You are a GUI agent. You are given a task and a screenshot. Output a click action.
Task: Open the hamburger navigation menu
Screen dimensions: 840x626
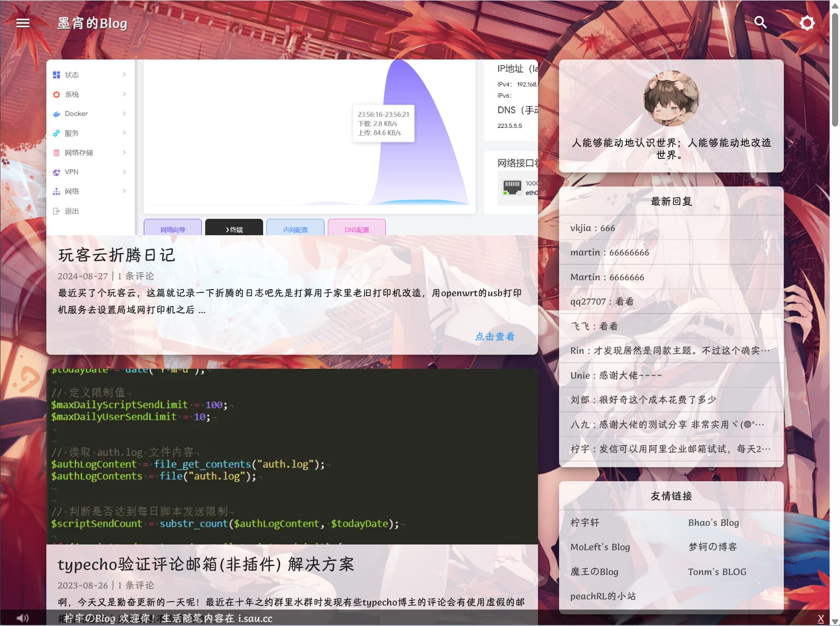22,22
